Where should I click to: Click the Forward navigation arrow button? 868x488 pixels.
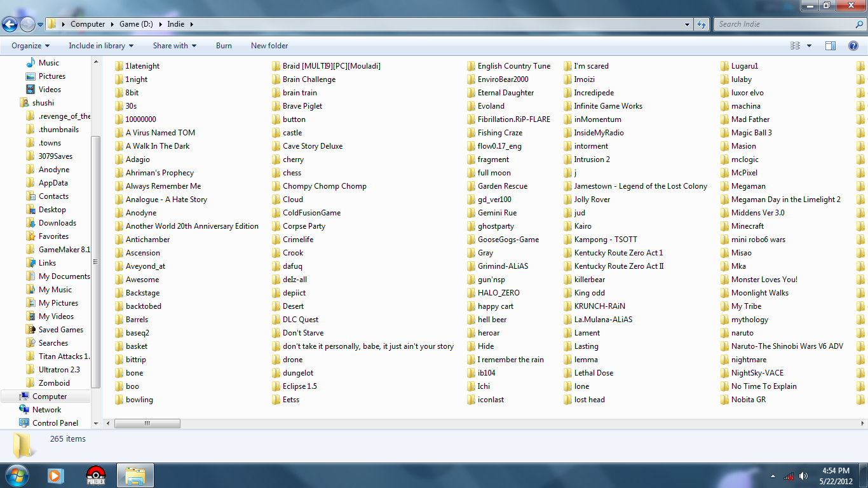pos(27,25)
